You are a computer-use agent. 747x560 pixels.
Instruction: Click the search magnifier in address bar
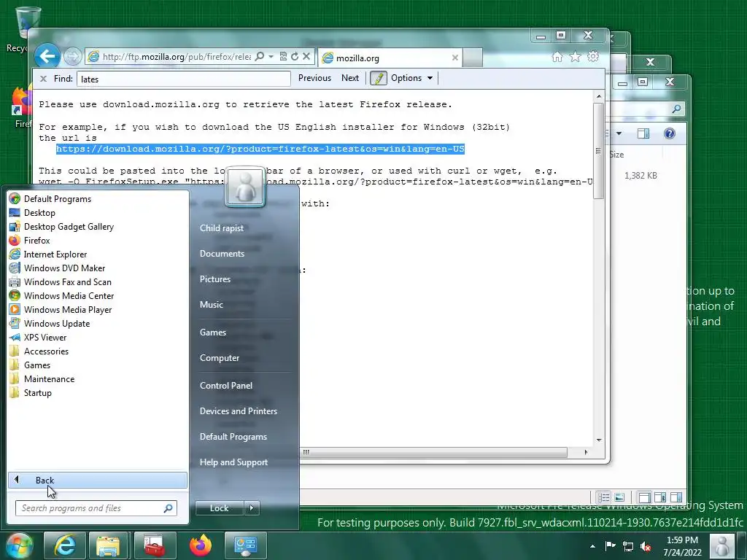[x=260, y=57]
